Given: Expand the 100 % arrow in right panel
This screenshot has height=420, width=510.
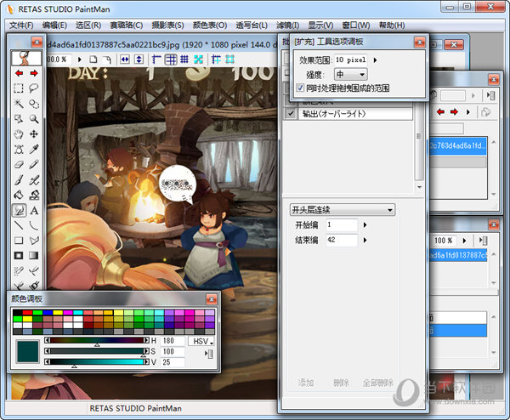Looking at the screenshot, I should point(464,241).
